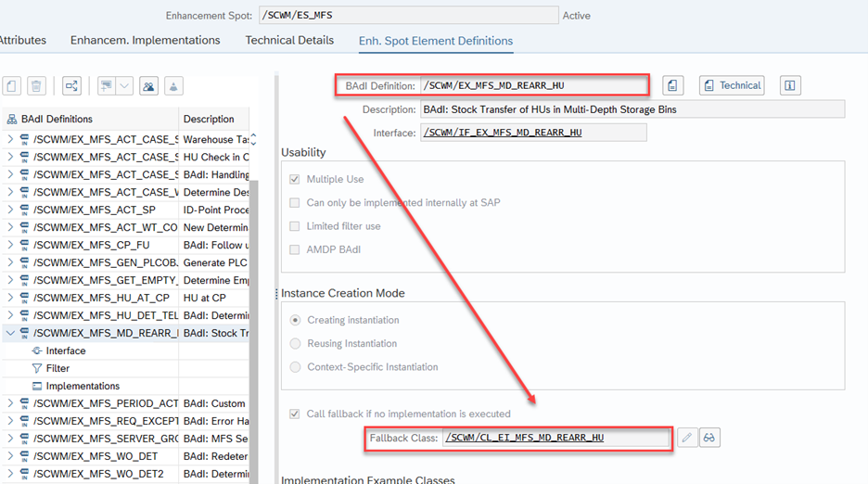Image resolution: width=868 pixels, height=484 pixels.
Task: Click the information icon beside Technical
Action: point(790,85)
